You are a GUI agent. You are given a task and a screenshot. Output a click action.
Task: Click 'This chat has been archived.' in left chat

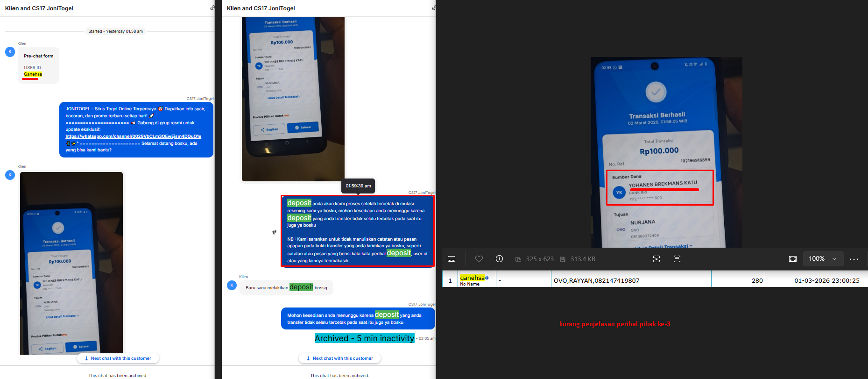point(118,376)
